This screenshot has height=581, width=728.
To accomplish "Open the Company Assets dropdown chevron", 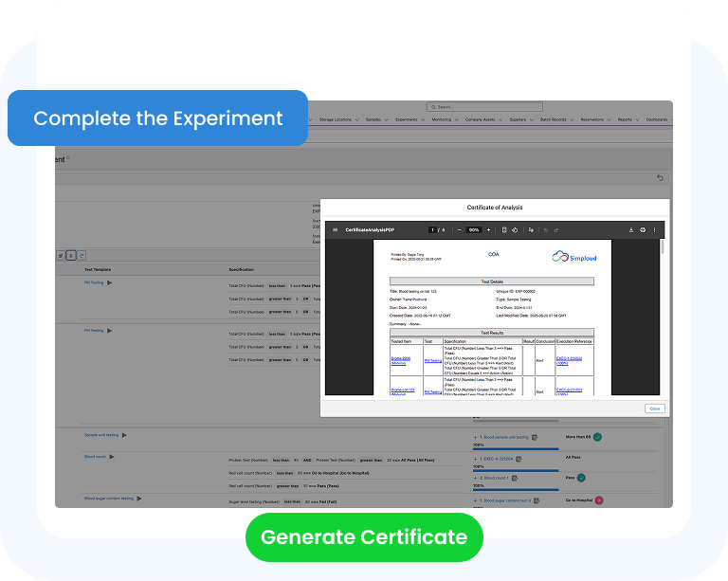I will point(500,119).
